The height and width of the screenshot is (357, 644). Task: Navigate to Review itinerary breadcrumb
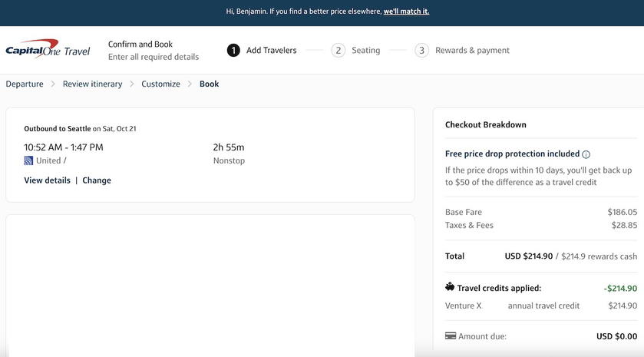[92, 84]
